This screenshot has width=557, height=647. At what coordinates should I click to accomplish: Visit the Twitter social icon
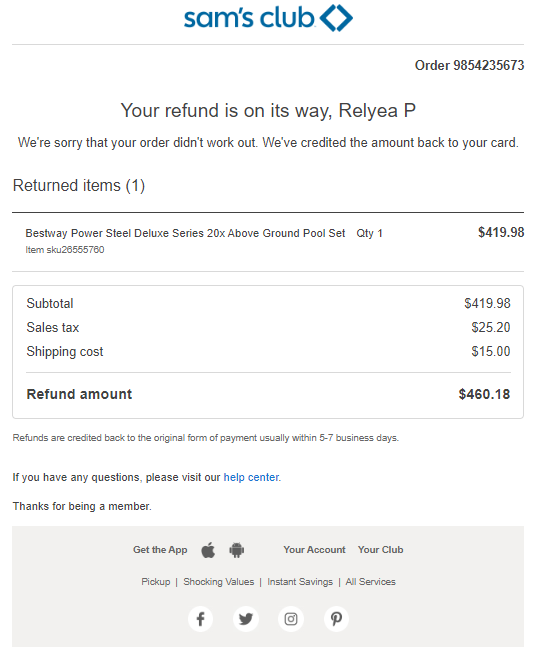(x=246, y=619)
